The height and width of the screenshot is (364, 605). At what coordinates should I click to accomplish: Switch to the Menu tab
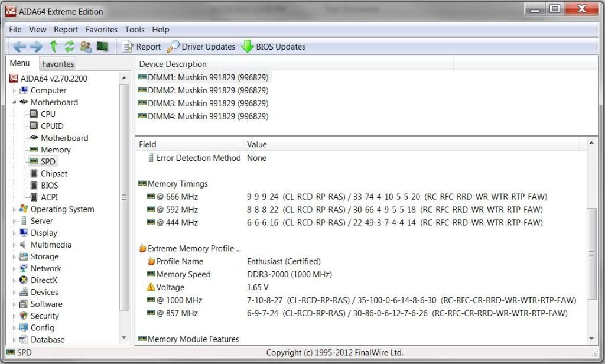point(19,63)
